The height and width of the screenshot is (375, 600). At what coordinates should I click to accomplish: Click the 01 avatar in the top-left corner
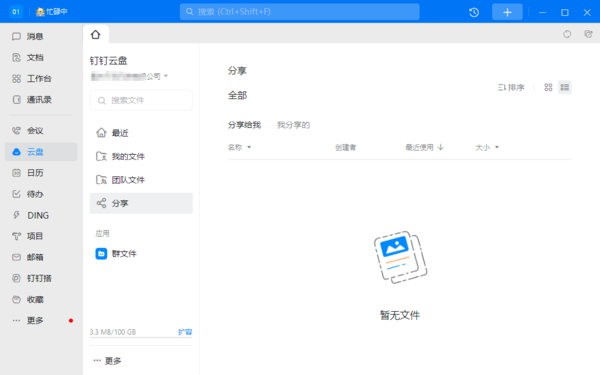(16, 12)
